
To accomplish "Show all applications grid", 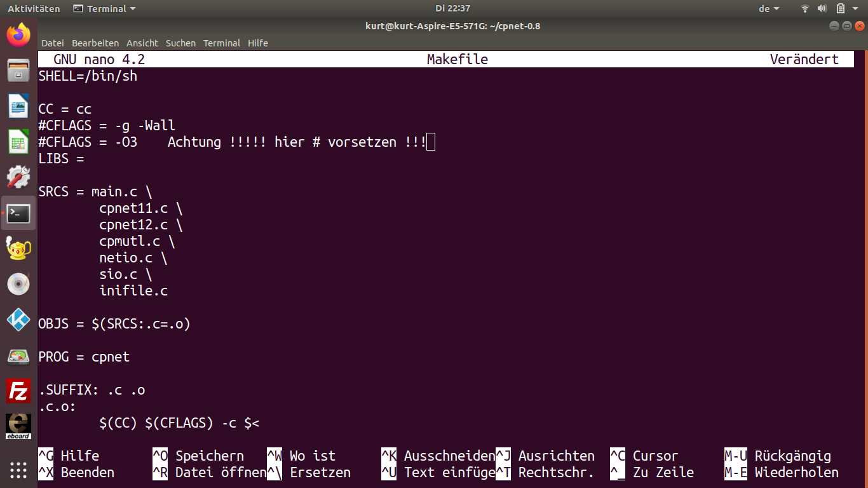I will 18,470.
